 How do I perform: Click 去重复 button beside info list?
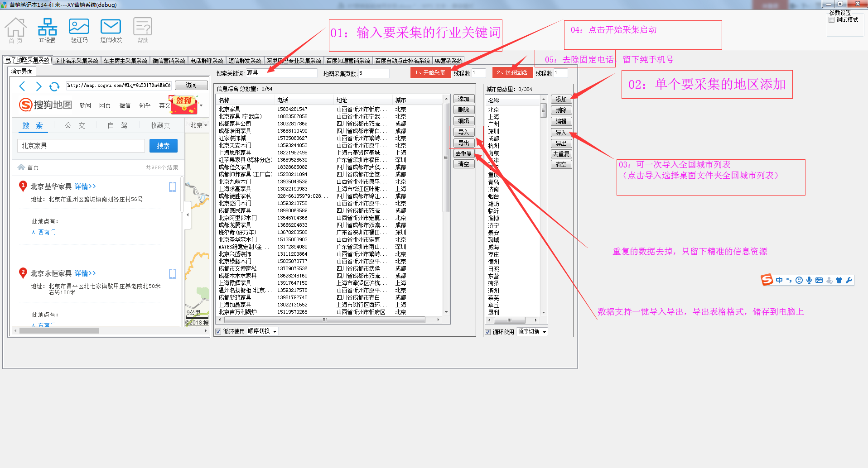click(463, 154)
